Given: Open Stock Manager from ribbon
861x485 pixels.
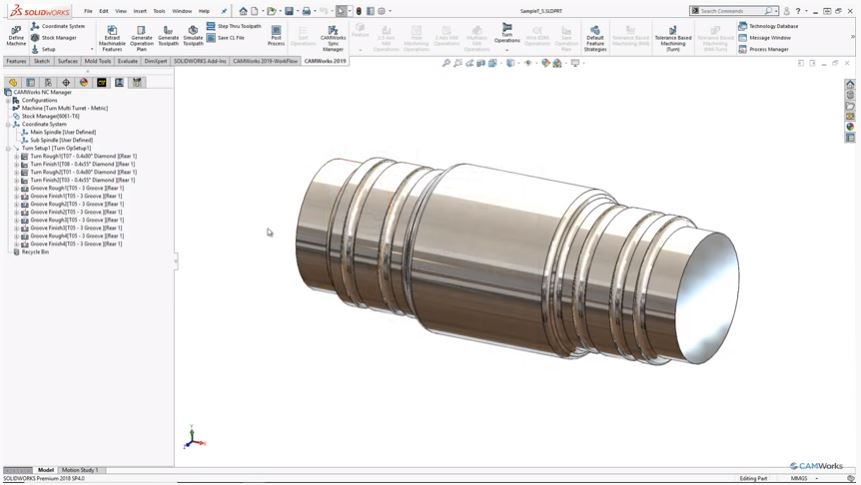Looking at the screenshot, I should (53, 38).
